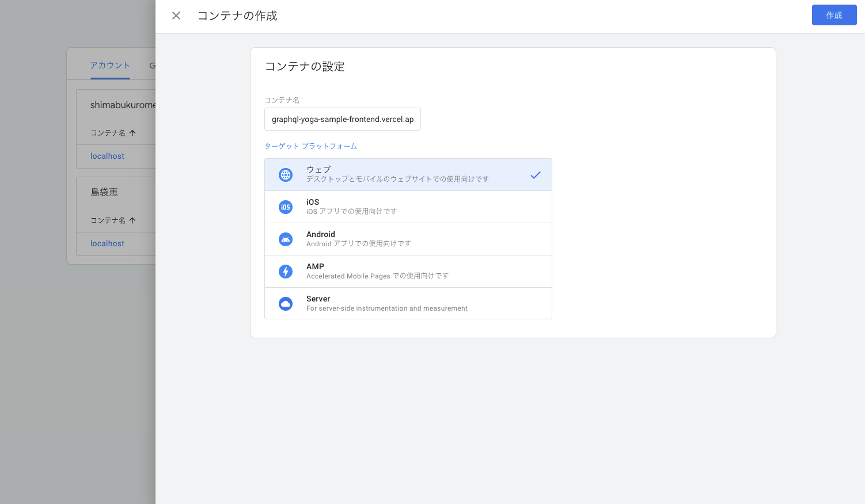Click the コンテナ名 input field
Screen dimensions: 865x504
(x=342, y=119)
